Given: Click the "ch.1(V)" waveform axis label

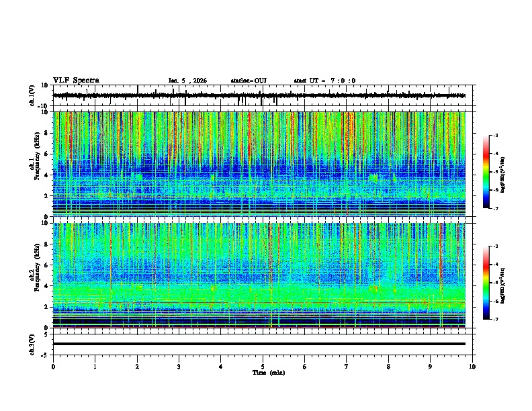Looking at the screenshot, I should (32, 95).
